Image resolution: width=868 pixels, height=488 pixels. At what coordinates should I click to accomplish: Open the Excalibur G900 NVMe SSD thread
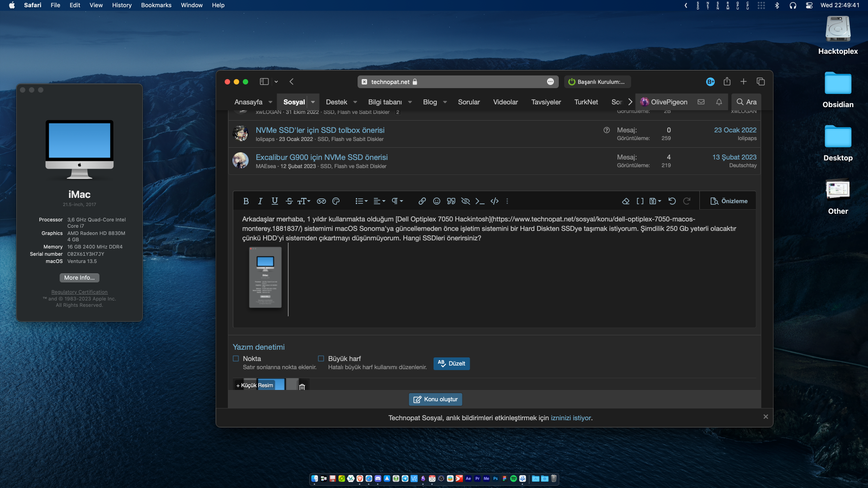[321, 157]
